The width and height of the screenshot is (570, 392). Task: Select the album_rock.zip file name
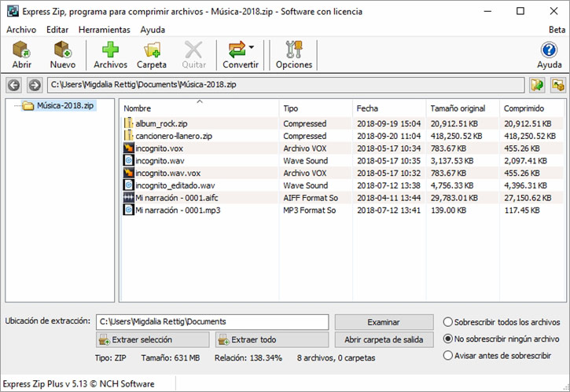[161, 123]
